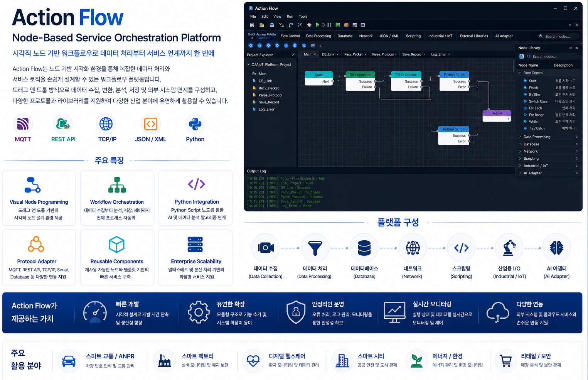Click the JSON / XML brackets icon
This screenshot has height=380, width=588.
(x=150, y=124)
